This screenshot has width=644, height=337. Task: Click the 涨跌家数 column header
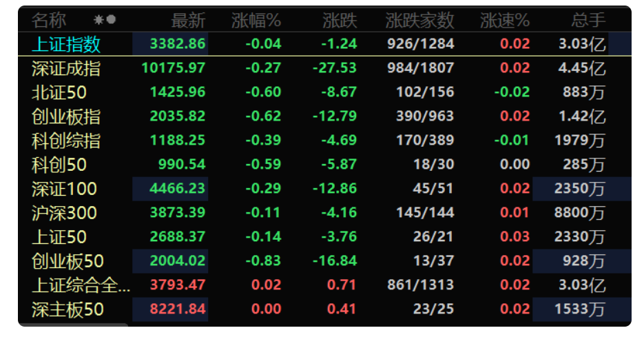419,20
